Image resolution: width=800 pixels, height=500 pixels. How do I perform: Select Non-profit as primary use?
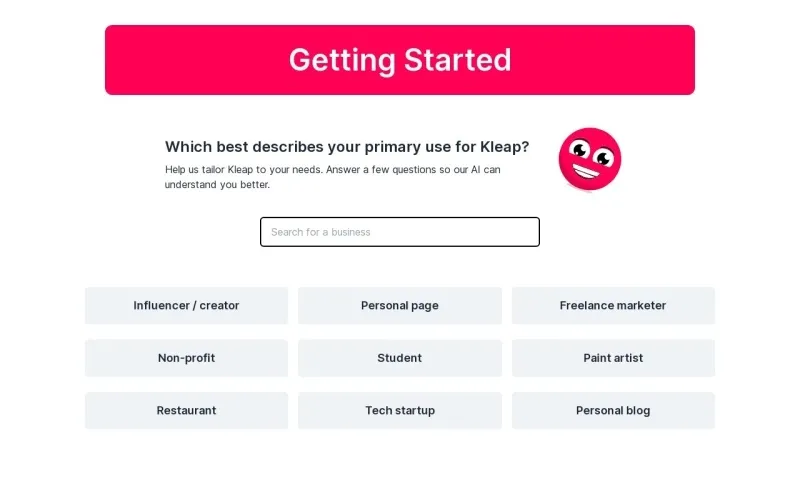coord(186,358)
